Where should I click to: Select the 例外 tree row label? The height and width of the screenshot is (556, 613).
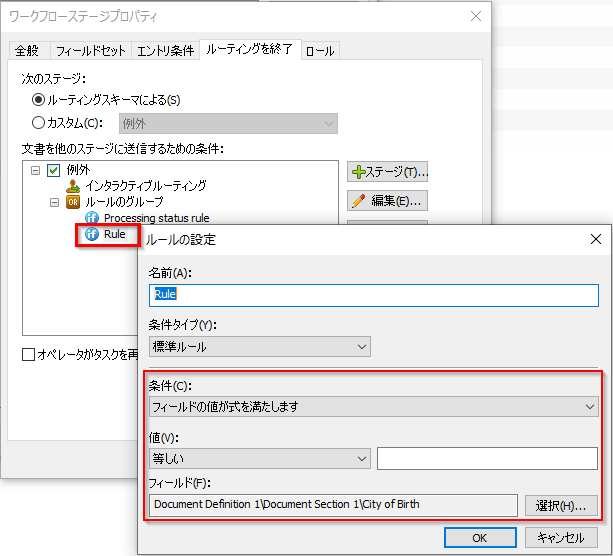point(78,170)
